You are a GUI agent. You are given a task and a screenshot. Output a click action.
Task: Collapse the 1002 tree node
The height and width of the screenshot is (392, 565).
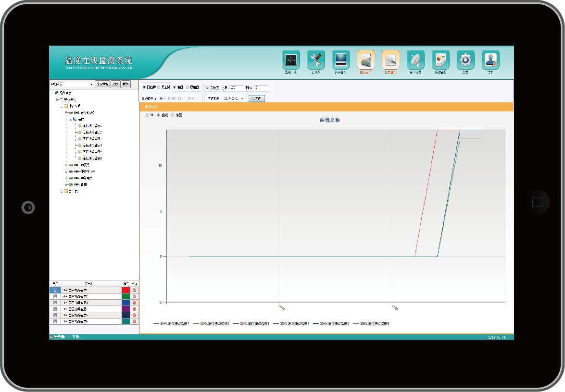click(66, 113)
